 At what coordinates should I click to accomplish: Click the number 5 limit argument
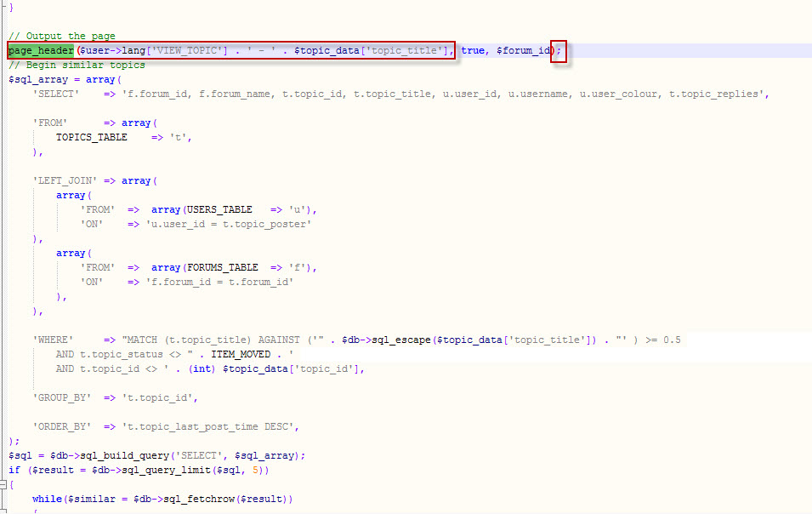pyautogui.click(x=255, y=470)
